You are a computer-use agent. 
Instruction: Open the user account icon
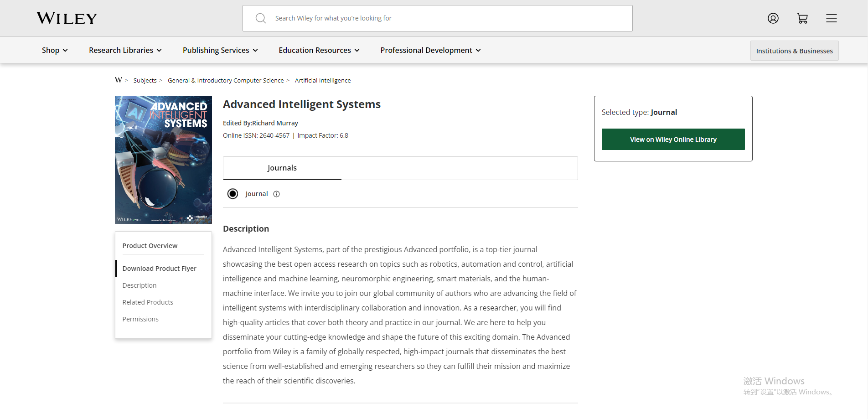(773, 18)
